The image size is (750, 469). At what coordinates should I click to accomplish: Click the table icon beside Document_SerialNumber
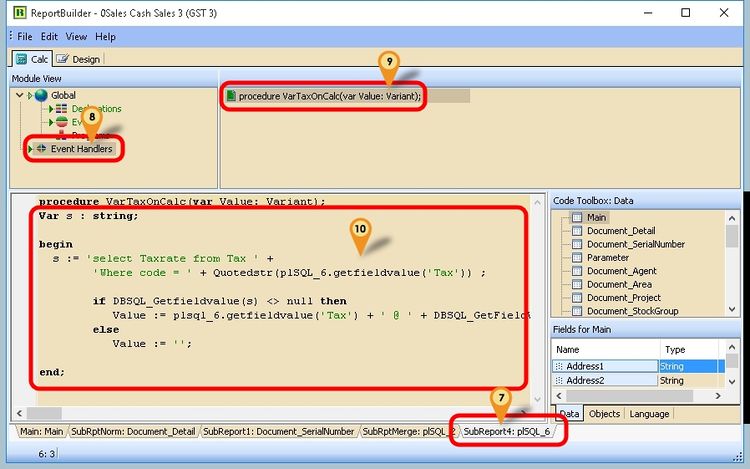click(x=577, y=244)
